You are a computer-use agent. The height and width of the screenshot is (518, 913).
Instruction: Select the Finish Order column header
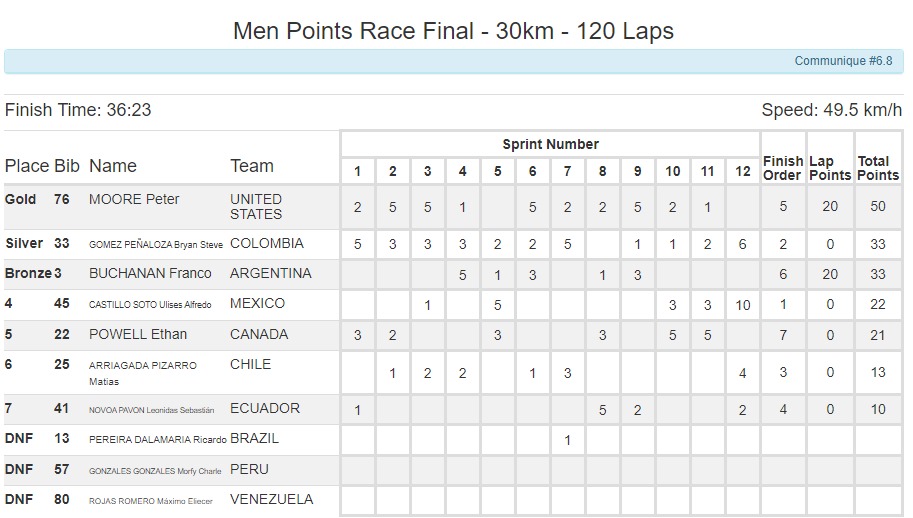[x=782, y=168]
